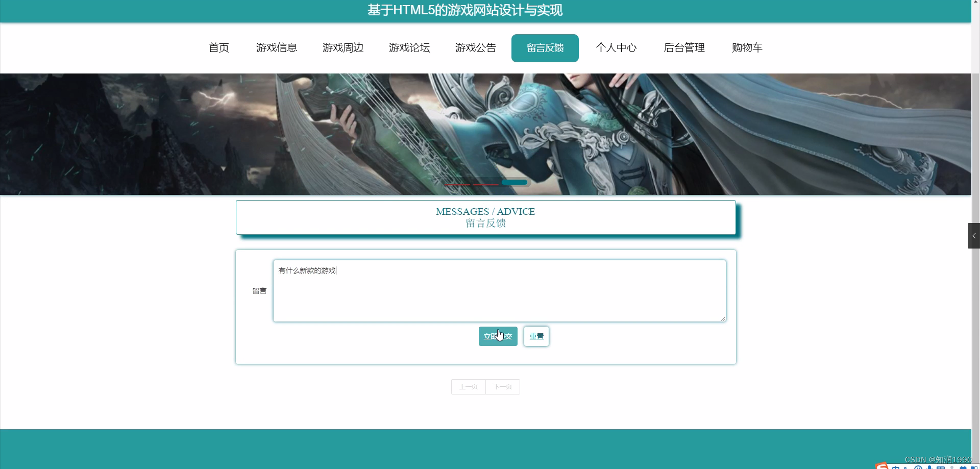This screenshot has height=469, width=980.
Task: Click the carousel progress indicator
Action: click(515, 182)
